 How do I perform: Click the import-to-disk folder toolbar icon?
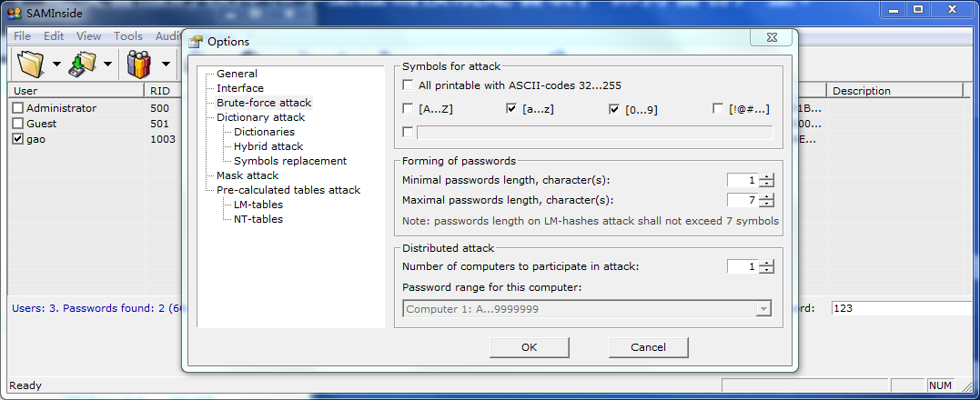(x=83, y=64)
